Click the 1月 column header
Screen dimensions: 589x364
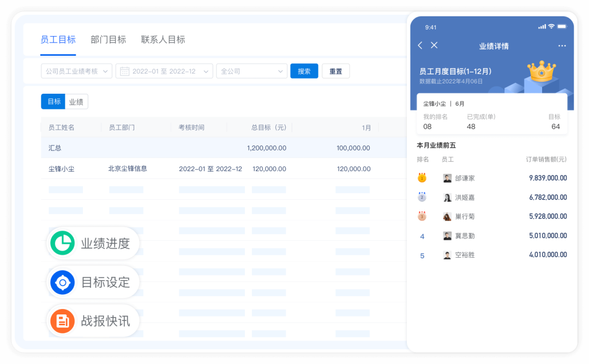pyautogui.click(x=366, y=128)
